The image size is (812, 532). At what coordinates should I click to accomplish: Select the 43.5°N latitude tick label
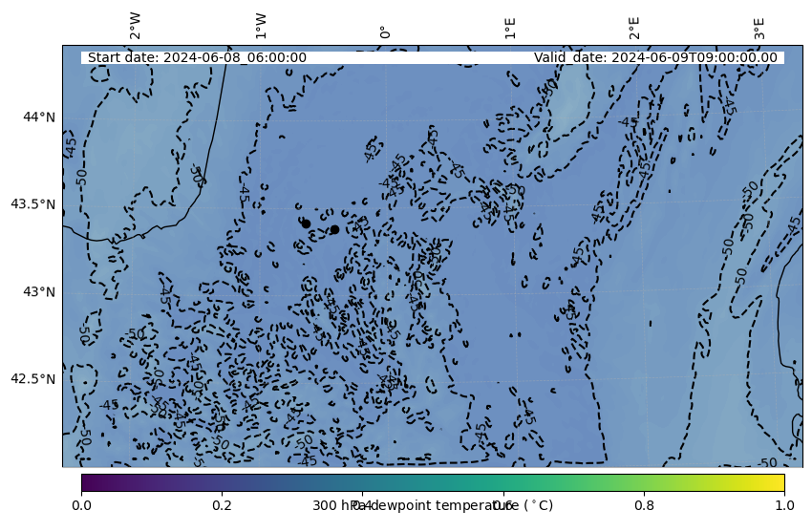32,204
